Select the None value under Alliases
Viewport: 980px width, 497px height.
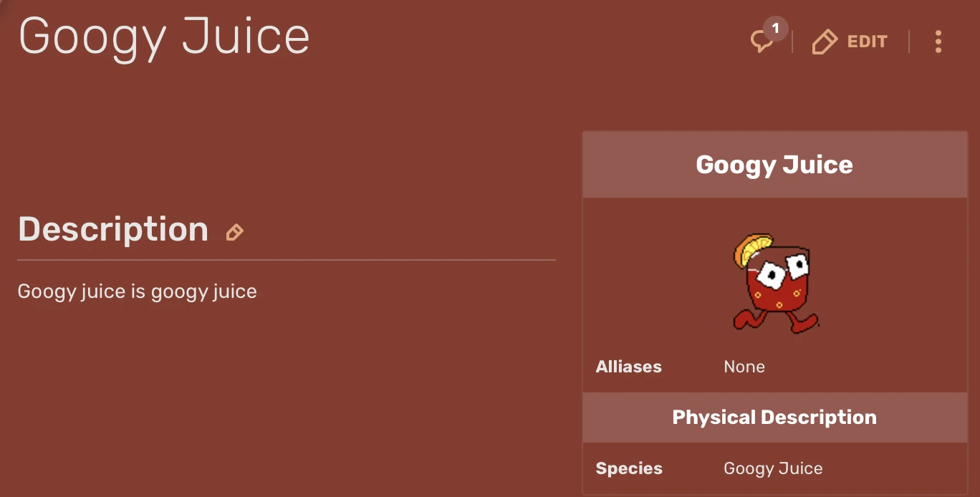click(x=744, y=367)
